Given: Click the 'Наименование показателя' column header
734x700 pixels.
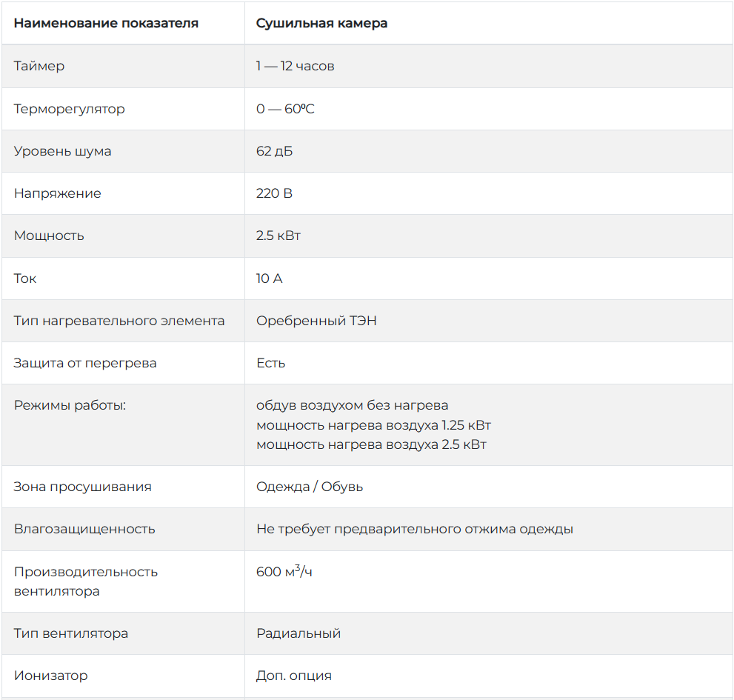Looking at the screenshot, I should [x=106, y=23].
